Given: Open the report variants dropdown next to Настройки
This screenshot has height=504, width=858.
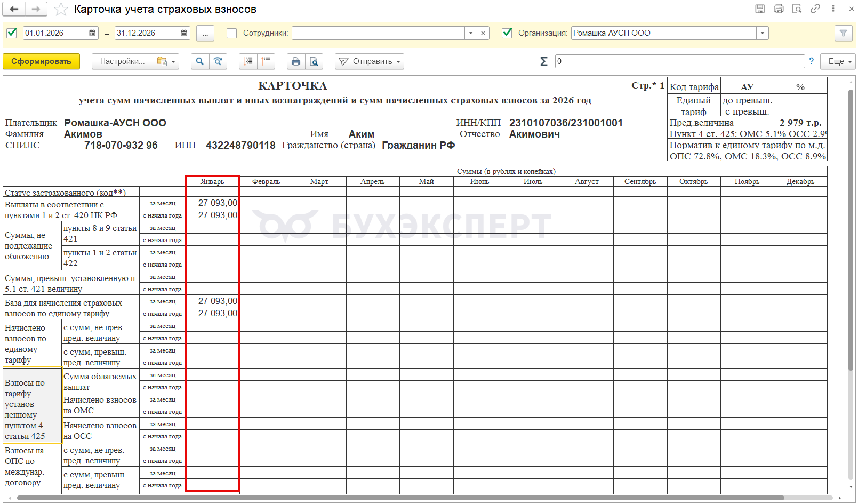Looking at the screenshot, I should click(x=166, y=61).
